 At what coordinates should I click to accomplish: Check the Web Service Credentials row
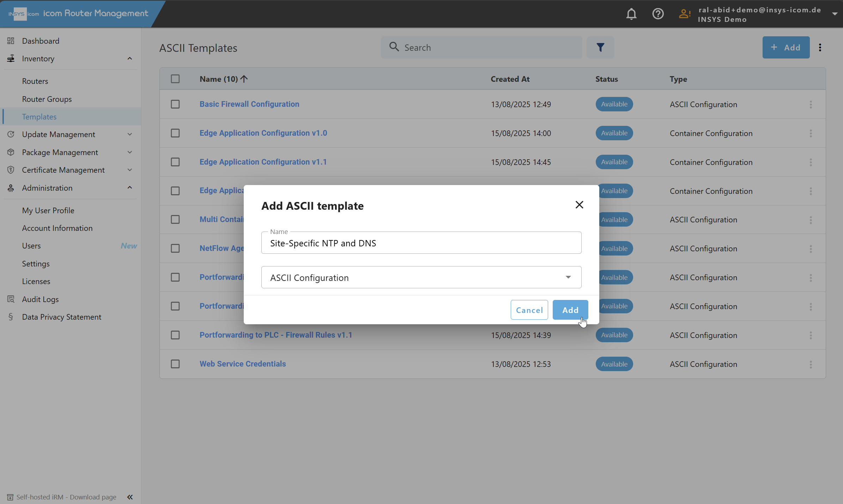click(x=175, y=364)
